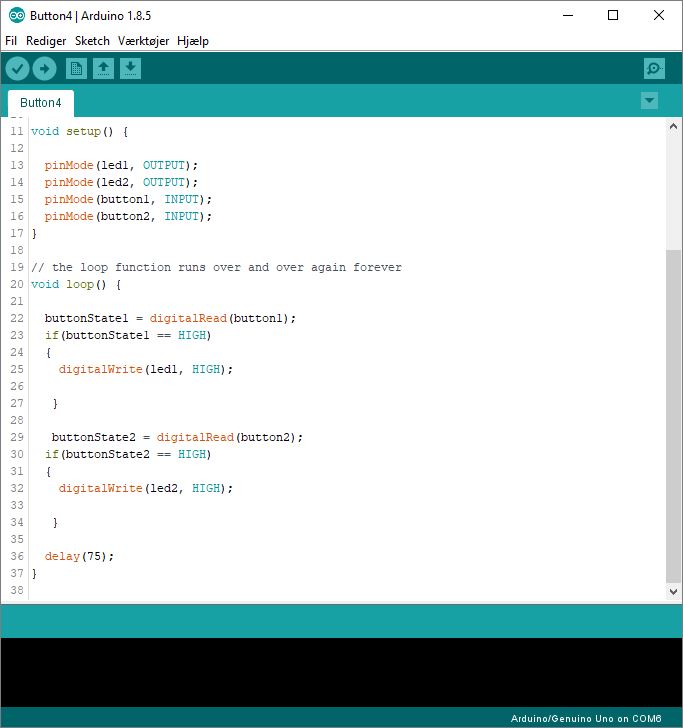Click 'Arduino/Genuino Uno on COM6' status text
Image resolution: width=683 pixels, height=728 pixels.
point(586,719)
